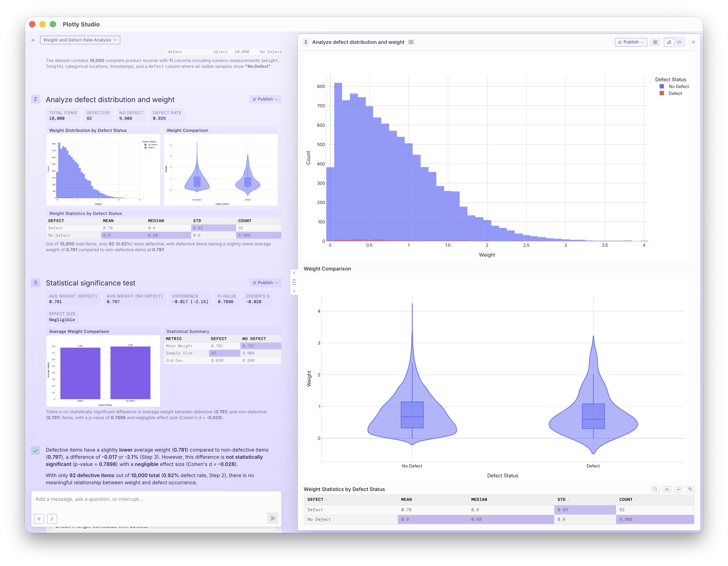The image size is (728, 566).
Task: Click the NO DEFECT 9,908 metric card
Action: coord(131,116)
